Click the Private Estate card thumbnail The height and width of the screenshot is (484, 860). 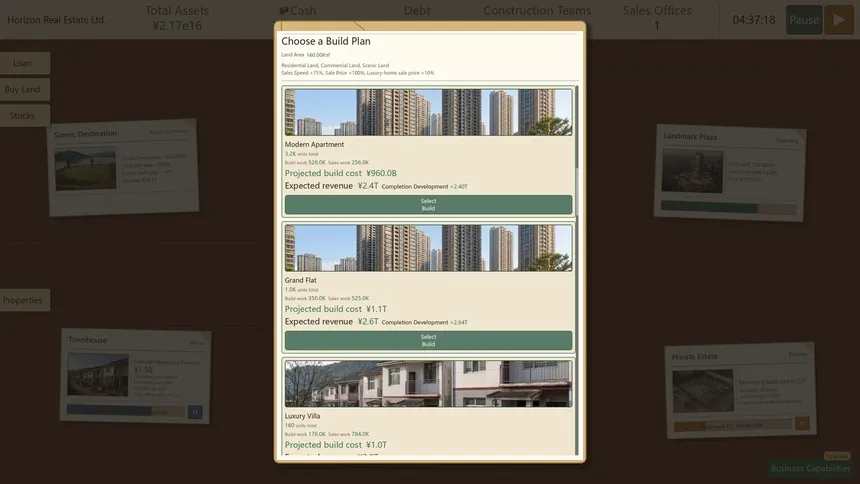click(x=703, y=391)
